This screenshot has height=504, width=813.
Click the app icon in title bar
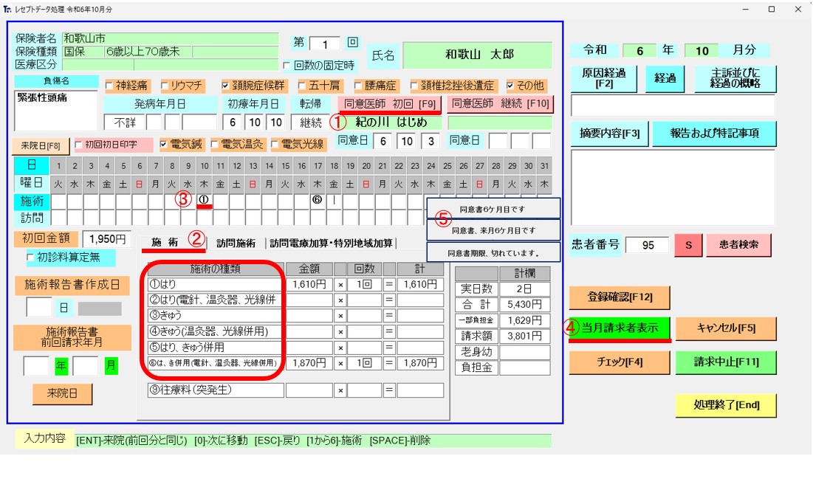point(7,9)
